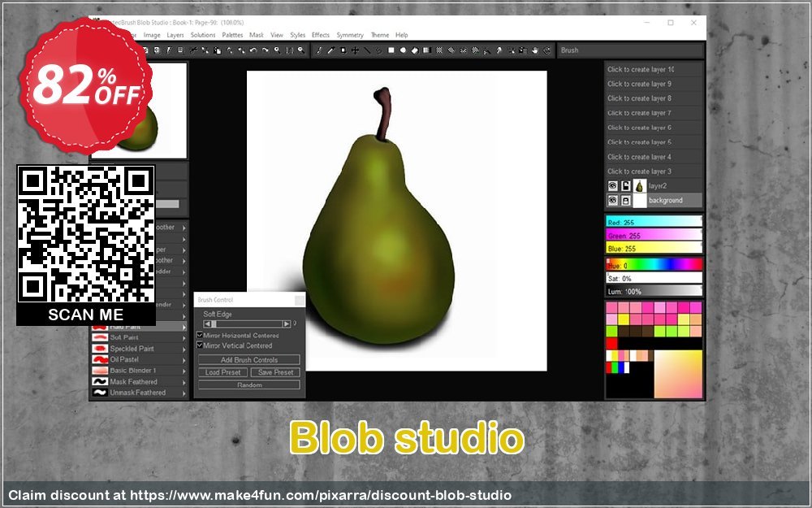Select the gradient fill tool icon

pos(427,50)
